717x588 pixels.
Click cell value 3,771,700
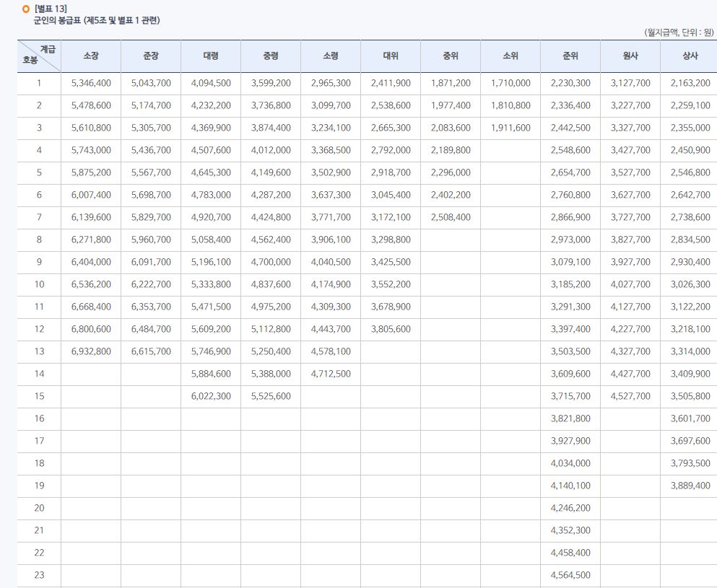click(x=331, y=217)
